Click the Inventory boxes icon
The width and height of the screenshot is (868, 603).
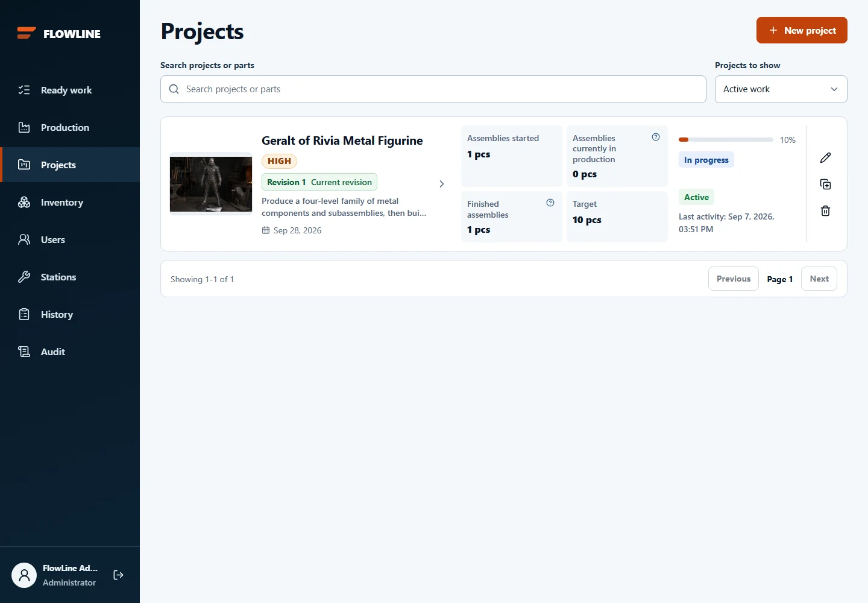tap(24, 202)
